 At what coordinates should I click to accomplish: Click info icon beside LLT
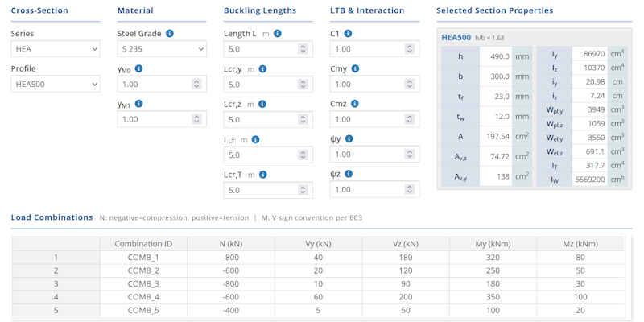256,139
